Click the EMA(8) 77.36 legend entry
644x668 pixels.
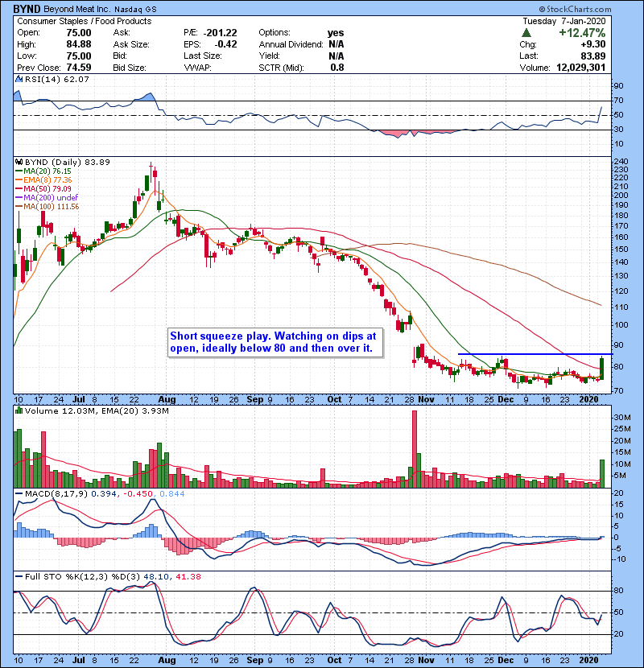(43, 180)
